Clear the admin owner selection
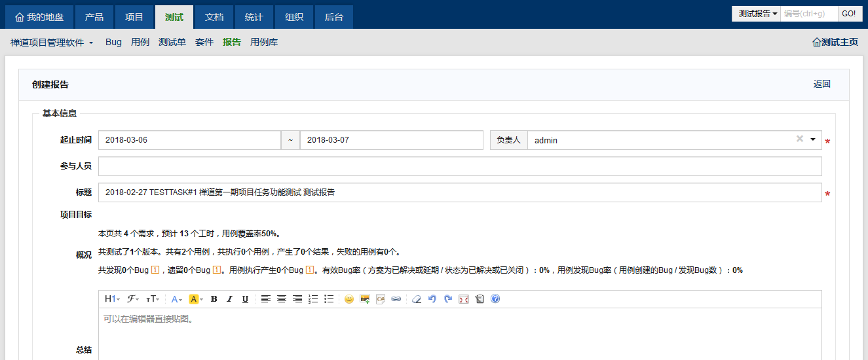The image size is (868, 360). (800, 139)
